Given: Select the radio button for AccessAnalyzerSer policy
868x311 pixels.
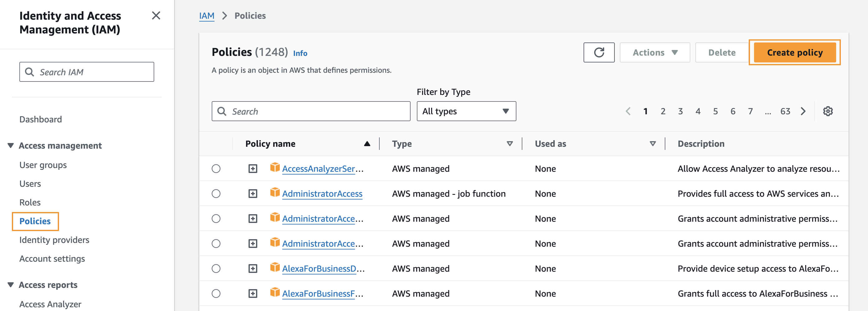Looking at the screenshot, I should point(216,169).
